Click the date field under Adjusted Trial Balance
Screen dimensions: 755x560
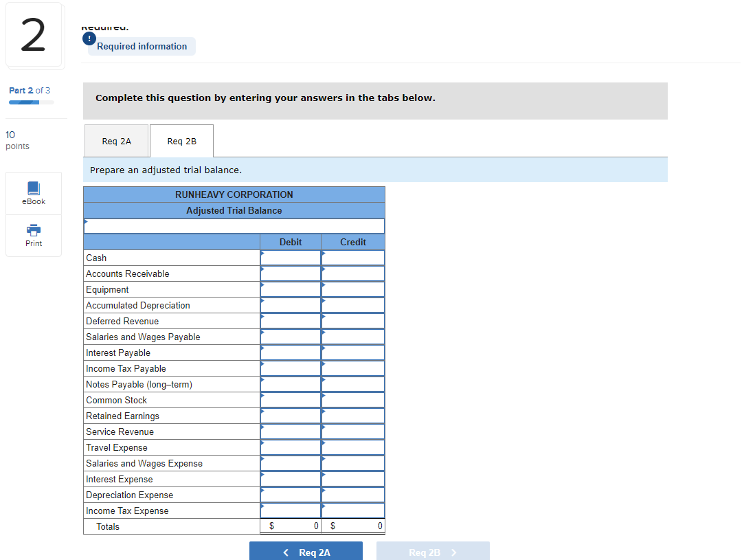click(234, 226)
